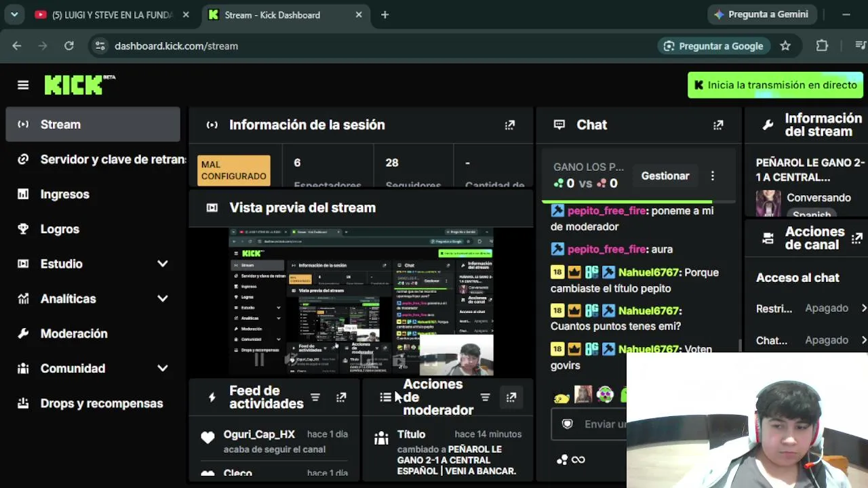
Task: Bookmark this page with the star
Action: 785,46
